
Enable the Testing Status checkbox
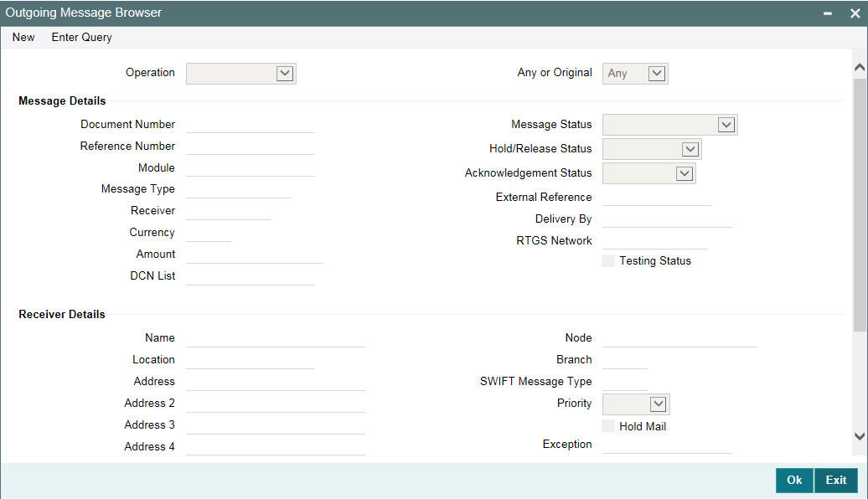(x=608, y=260)
